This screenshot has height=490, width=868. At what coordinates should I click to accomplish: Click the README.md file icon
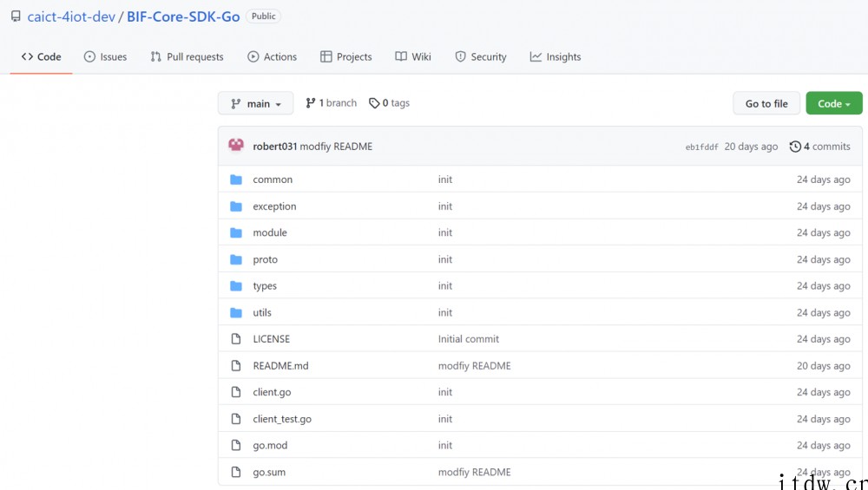coord(236,366)
